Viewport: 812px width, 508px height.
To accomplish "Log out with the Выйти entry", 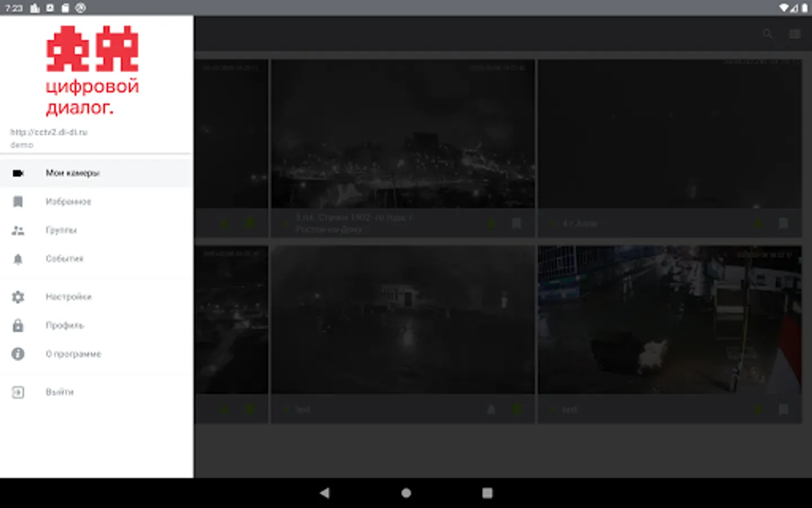I will [x=96, y=392].
